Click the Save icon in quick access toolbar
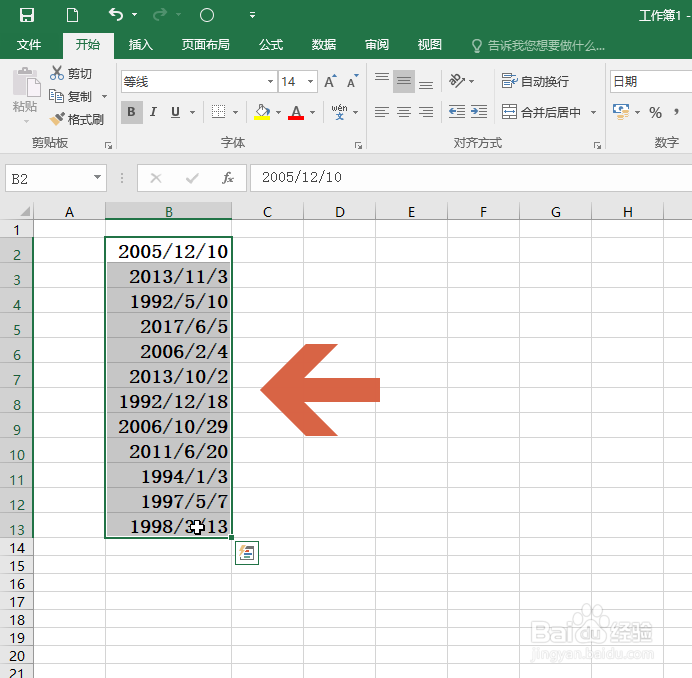The height and width of the screenshot is (678, 692). 27,15
